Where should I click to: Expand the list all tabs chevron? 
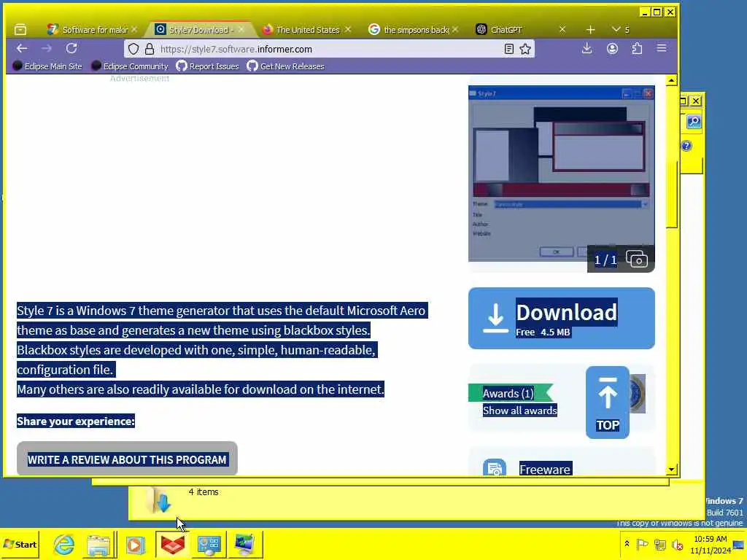(x=616, y=29)
